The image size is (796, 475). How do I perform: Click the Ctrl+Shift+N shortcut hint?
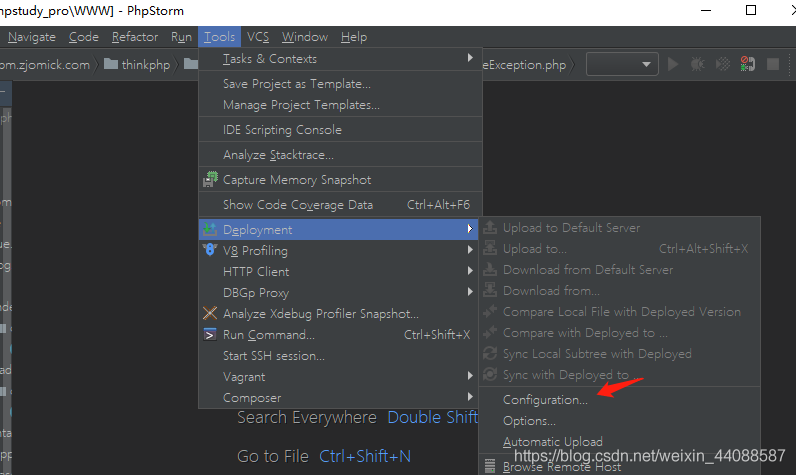[364, 456]
